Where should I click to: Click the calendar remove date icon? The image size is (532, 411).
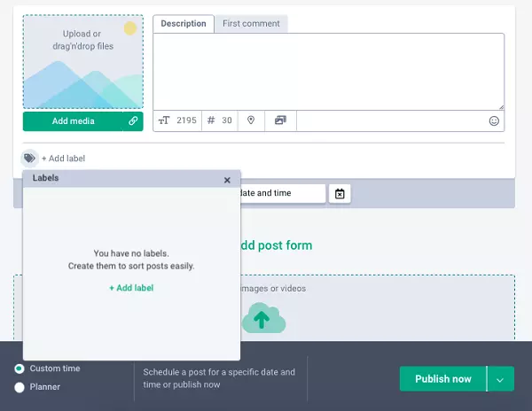340,193
